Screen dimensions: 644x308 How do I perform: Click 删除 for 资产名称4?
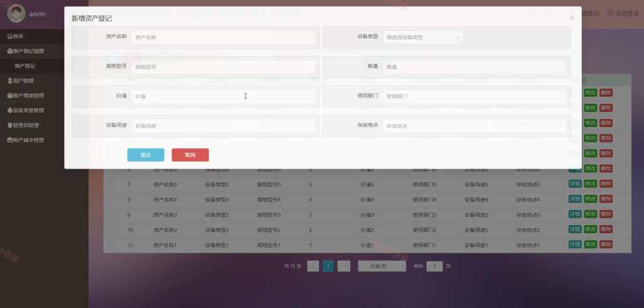pos(606,199)
